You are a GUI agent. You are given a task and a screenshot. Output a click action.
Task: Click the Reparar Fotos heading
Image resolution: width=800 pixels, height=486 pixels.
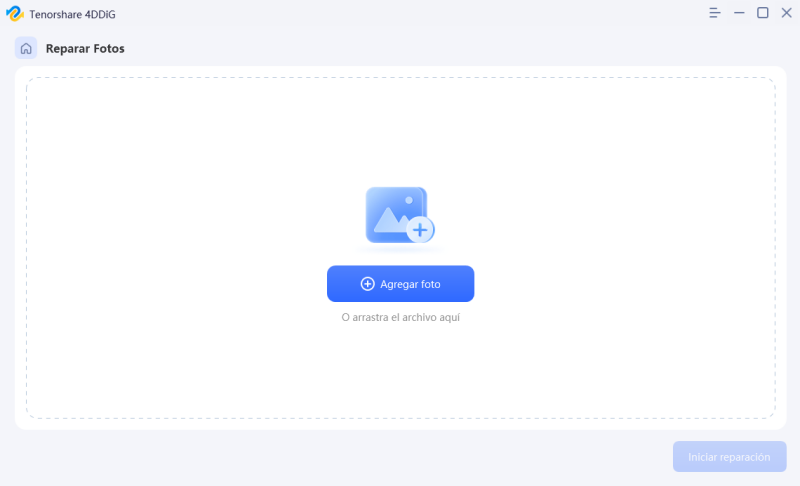tap(85, 48)
